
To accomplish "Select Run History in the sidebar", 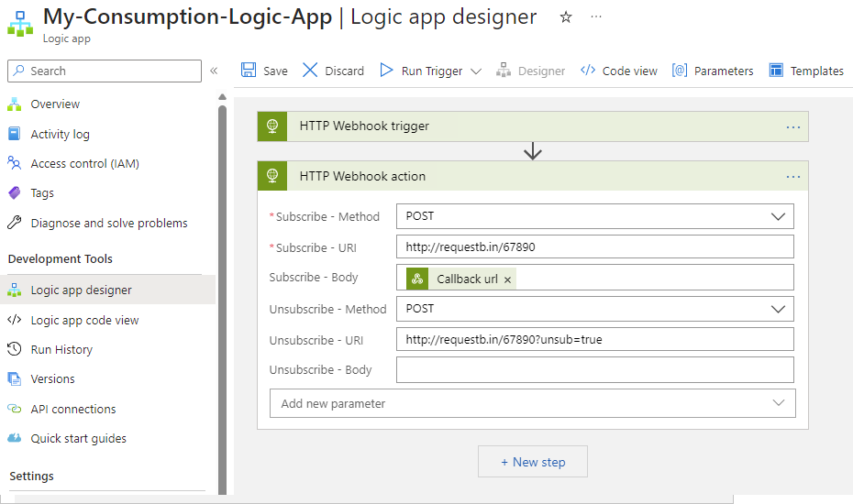I will tap(61, 349).
